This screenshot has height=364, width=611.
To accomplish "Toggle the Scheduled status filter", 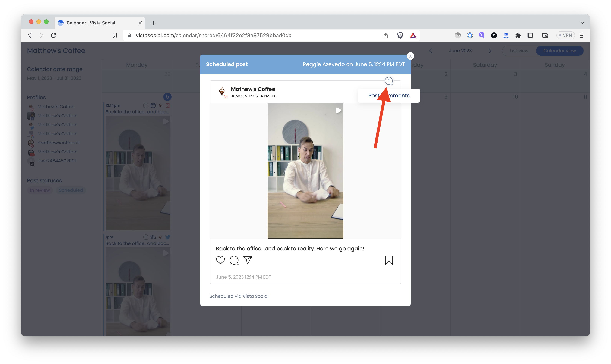I will (x=71, y=190).
